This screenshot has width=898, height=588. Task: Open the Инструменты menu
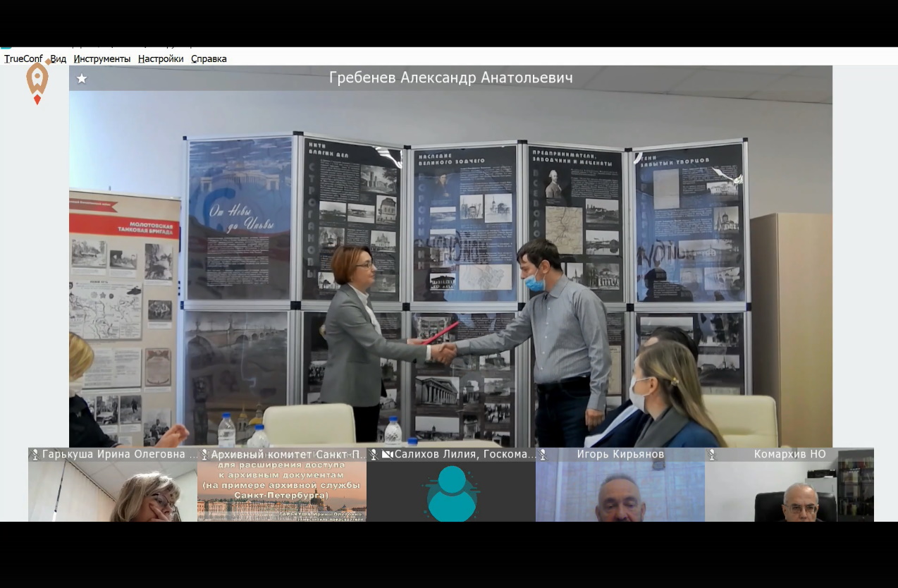tap(102, 59)
